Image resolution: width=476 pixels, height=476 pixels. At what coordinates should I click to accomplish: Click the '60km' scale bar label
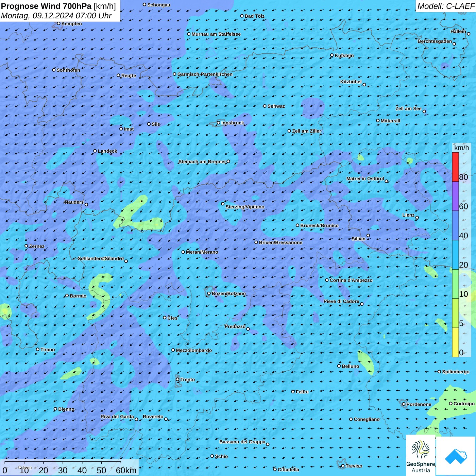[126, 470]
